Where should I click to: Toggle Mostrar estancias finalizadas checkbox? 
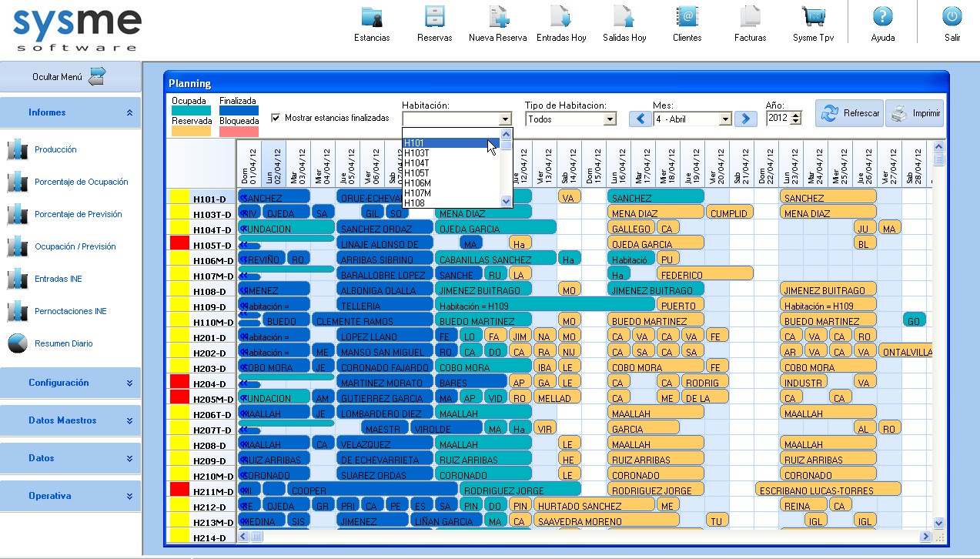click(x=276, y=119)
